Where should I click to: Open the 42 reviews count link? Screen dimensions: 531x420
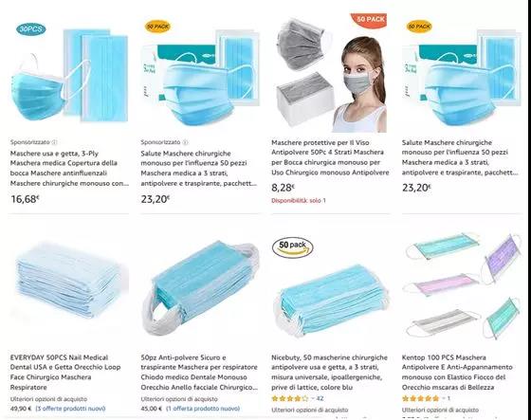(320, 398)
